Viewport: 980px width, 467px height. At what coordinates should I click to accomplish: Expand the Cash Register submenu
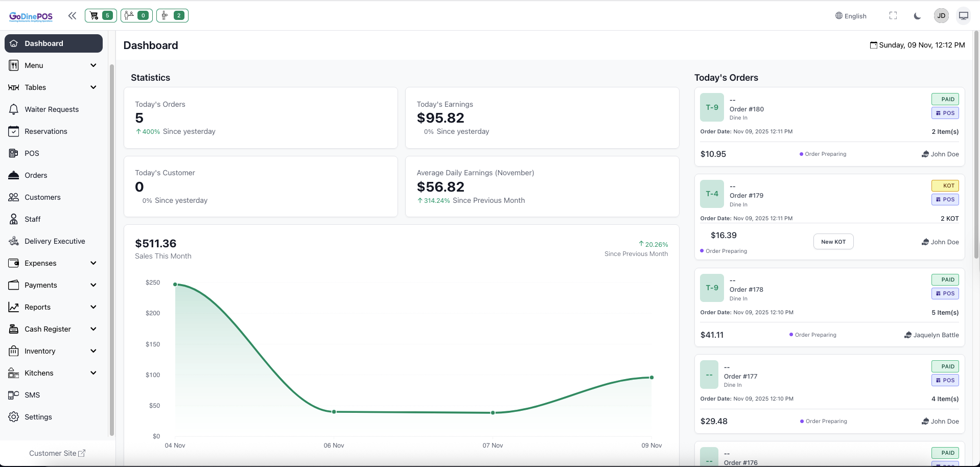point(53,329)
